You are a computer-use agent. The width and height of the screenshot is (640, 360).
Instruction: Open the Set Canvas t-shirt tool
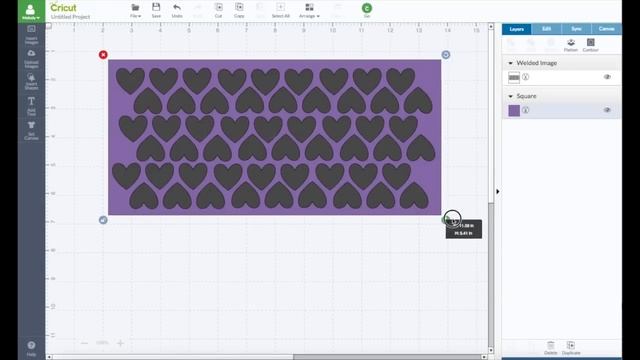click(x=31, y=130)
